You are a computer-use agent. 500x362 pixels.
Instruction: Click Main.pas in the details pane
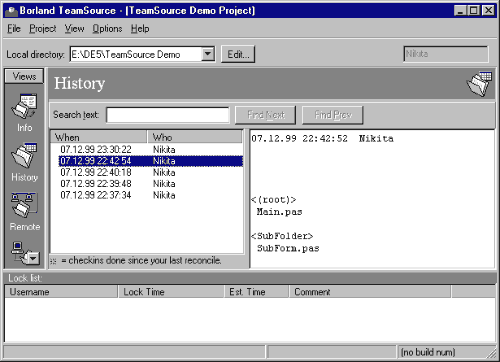[x=279, y=212]
